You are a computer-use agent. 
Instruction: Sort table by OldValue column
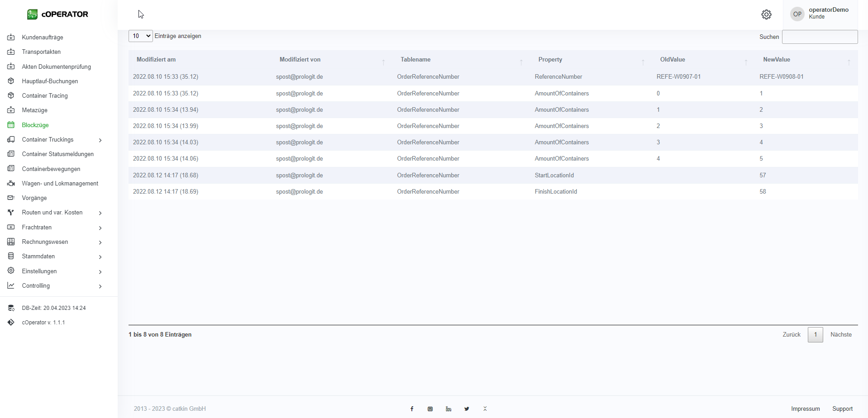point(672,60)
